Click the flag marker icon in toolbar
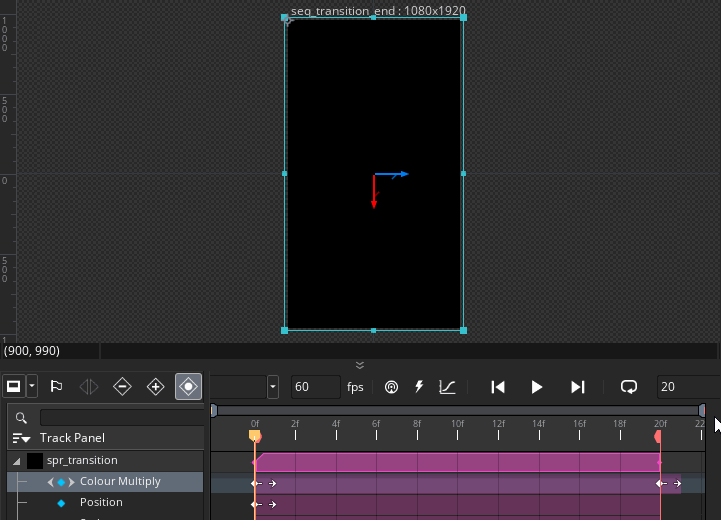The image size is (721, 520). pos(56,386)
